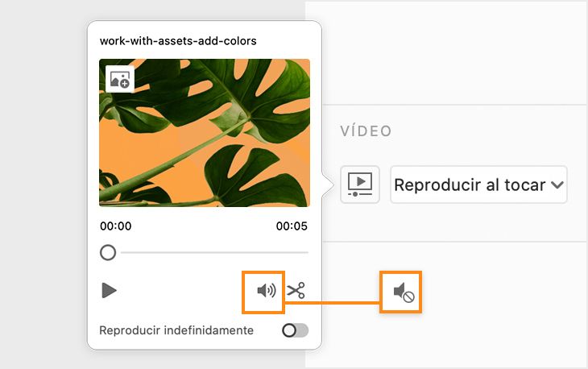Click the VÍDEO section heading
Viewport: 588px width, 369px height.
[x=366, y=131]
